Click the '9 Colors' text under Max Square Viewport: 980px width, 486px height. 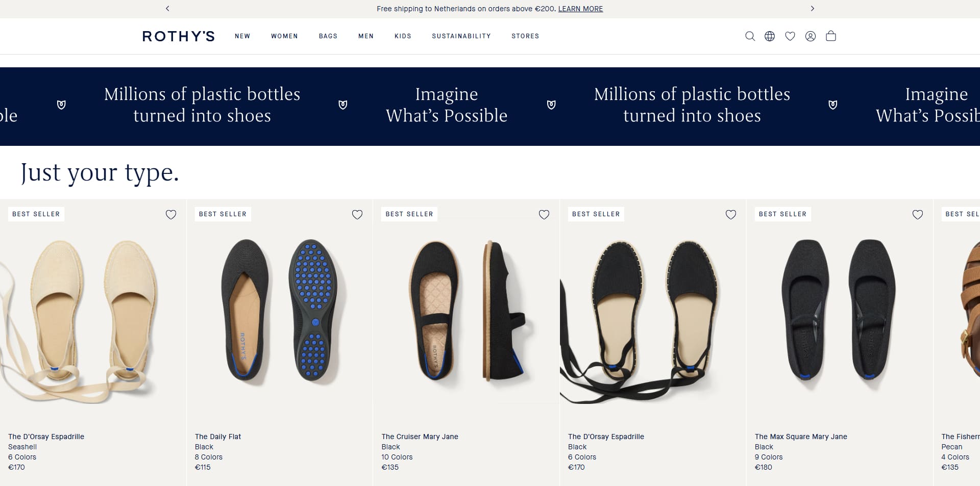769,457
